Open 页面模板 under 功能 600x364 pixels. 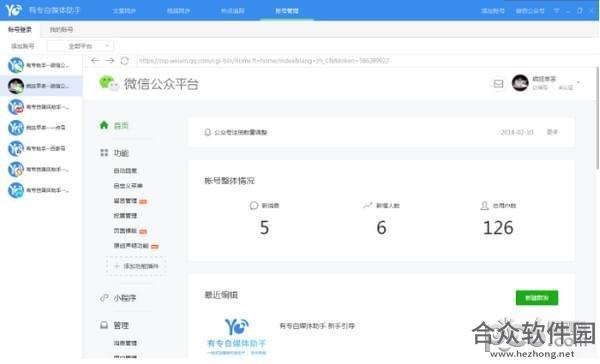pos(125,230)
